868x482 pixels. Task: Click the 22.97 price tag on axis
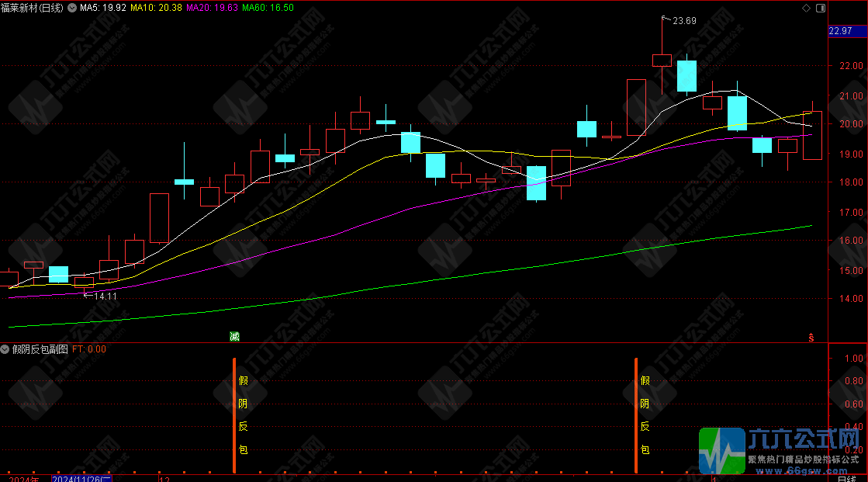coord(840,31)
